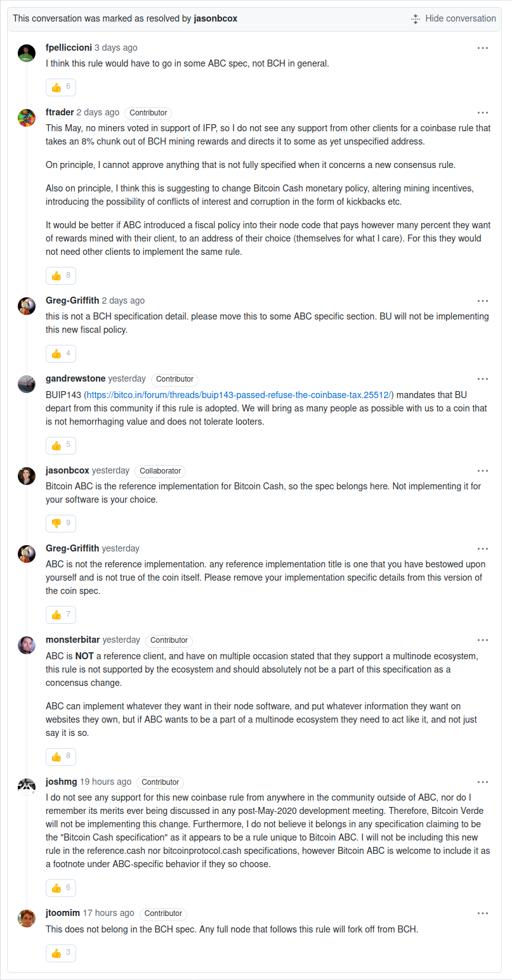Viewport: 512px width, 980px height.
Task: Toggle thumbs-down reaction showing 9
Action: coord(61,523)
